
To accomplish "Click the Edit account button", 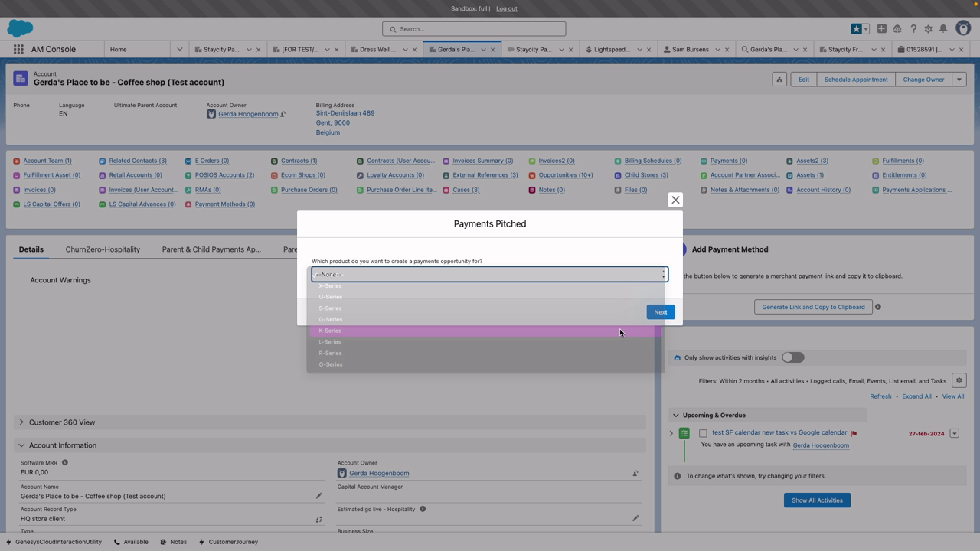I will coord(804,80).
